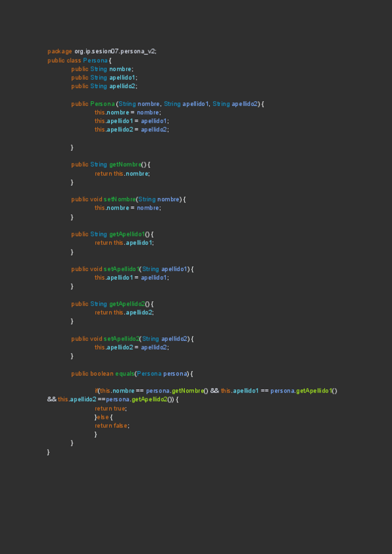Place cursor on setApellido1 method name
The width and height of the screenshot is (392, 554).
[x=122, y=269]
